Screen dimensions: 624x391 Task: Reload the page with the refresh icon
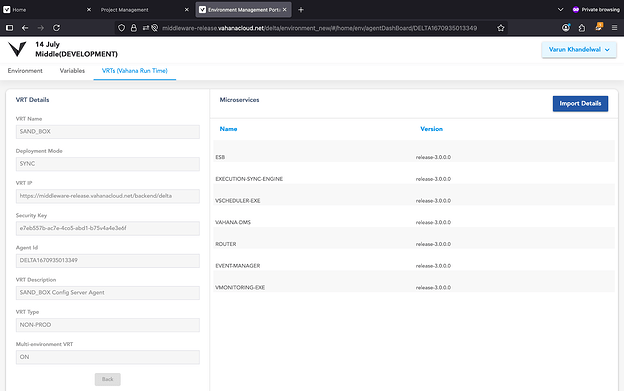(57, 28)
